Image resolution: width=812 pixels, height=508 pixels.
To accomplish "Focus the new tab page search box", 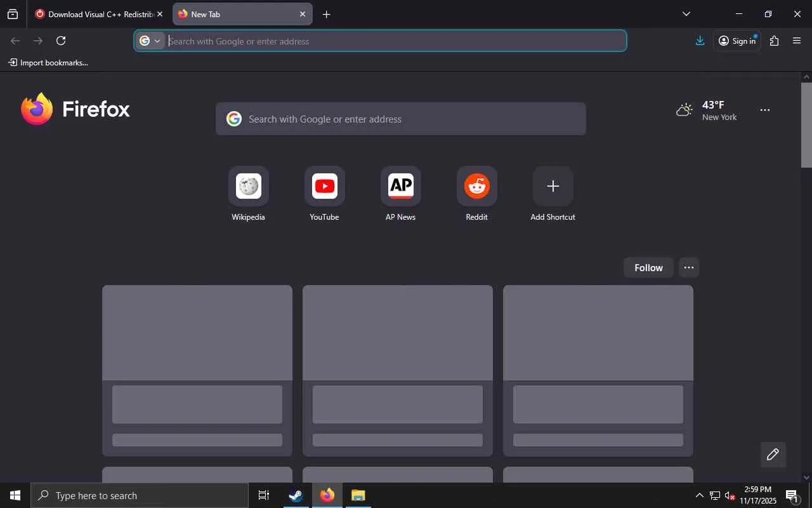I will [x=401, y=119].
